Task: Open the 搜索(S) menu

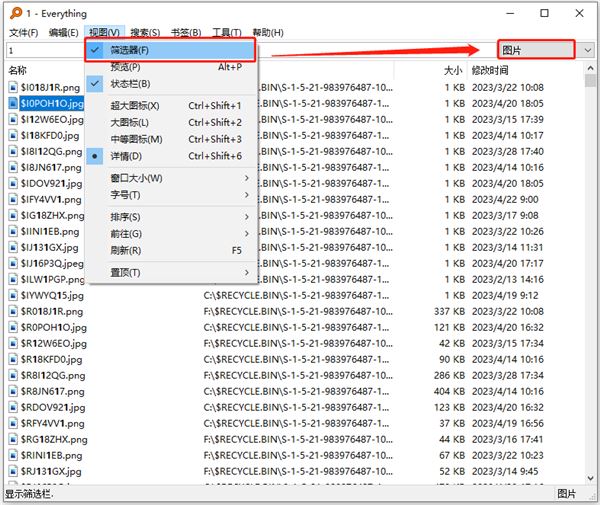Action: [145, 33]
